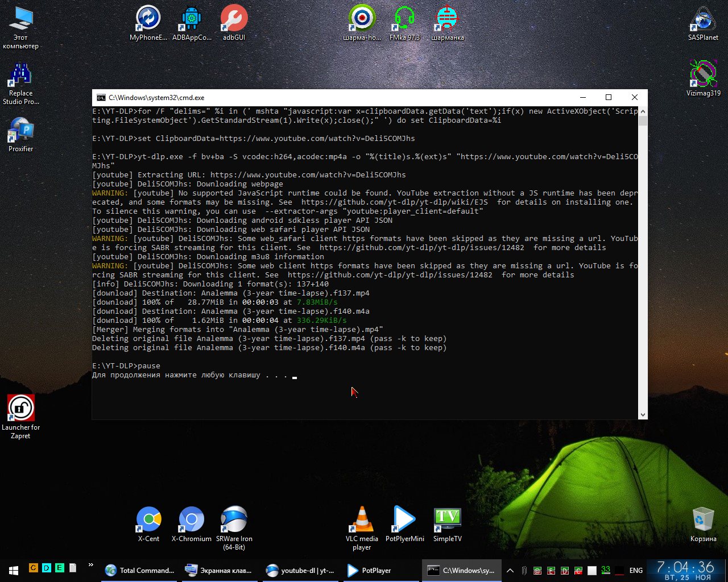This screenshot has width=728, height=582.
Task: Click the cmd window's scroll down arrow
Action: (x=643, y=415)
